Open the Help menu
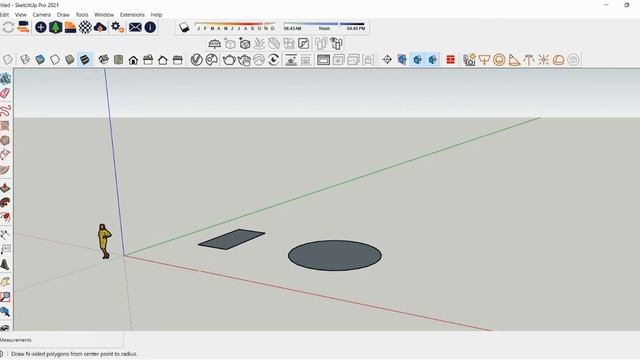This screenshot has height=360, width=640. (156, 15)
